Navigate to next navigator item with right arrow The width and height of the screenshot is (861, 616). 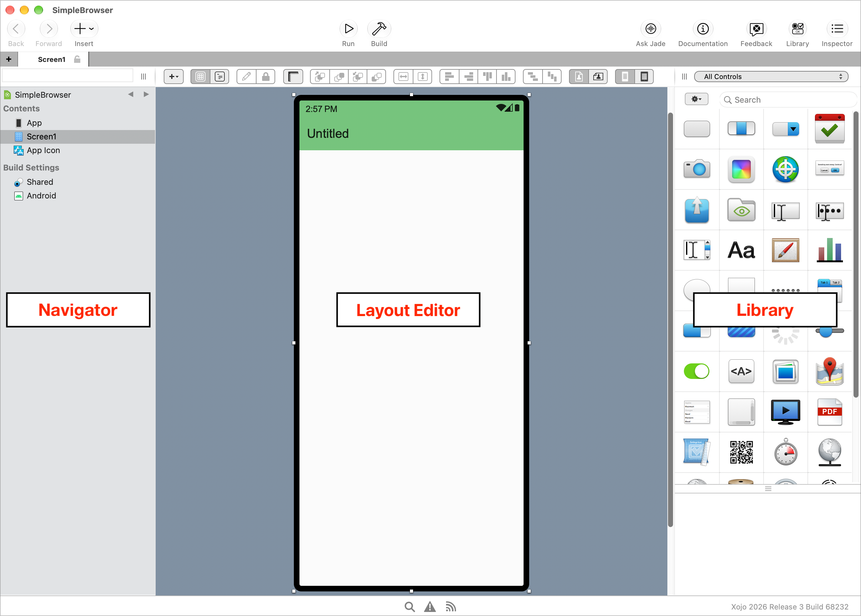tap(146, 94)
